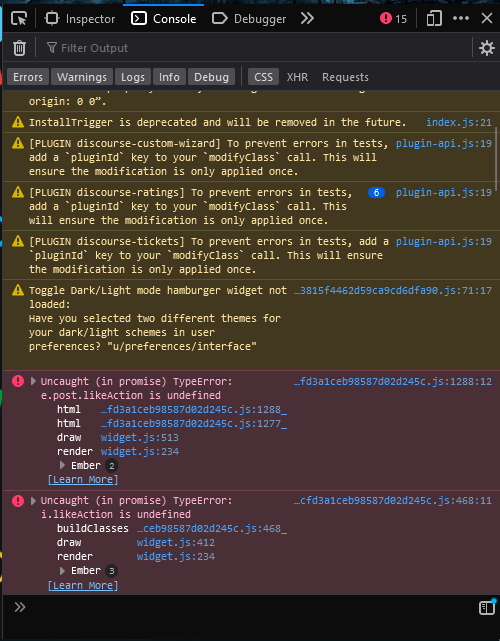Image resolution: width=500 pixels, height=641 pixels.
Task: Open the Debugger tab
Action: tap(249, 19)
